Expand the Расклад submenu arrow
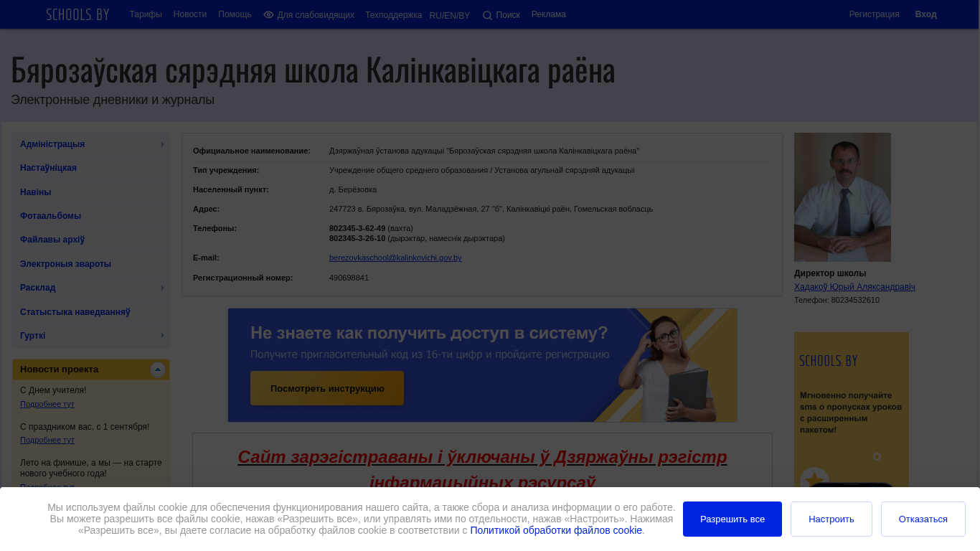 (163, 288)
